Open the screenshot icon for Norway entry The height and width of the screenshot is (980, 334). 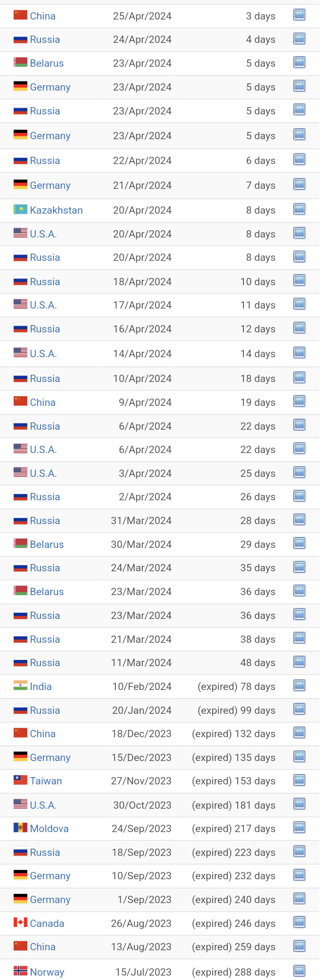click(299, 971)
